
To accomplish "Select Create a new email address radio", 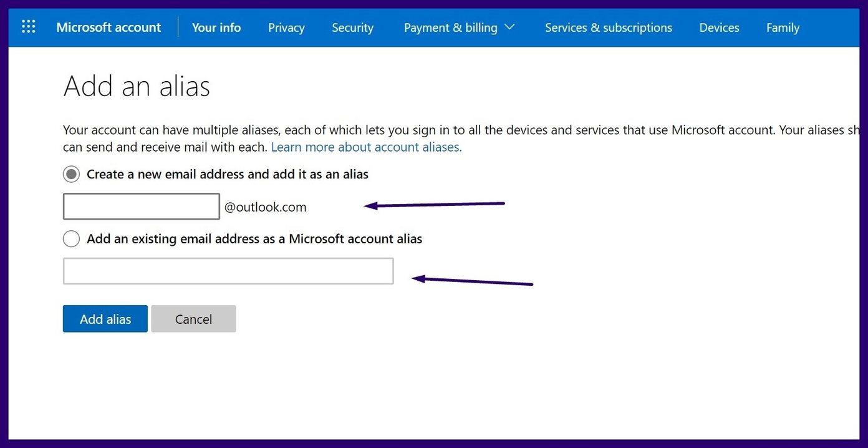I will point(72,174).
